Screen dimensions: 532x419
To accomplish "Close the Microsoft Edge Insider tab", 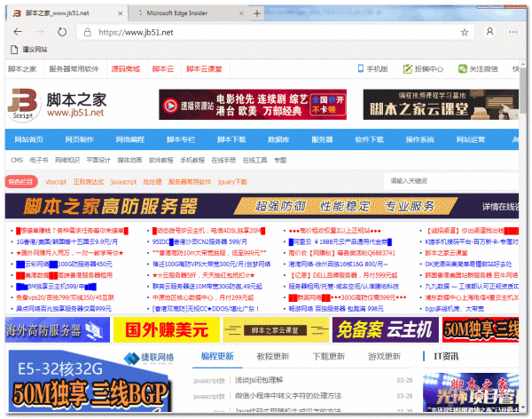I will pyautogui.click(x=241, y=13).
